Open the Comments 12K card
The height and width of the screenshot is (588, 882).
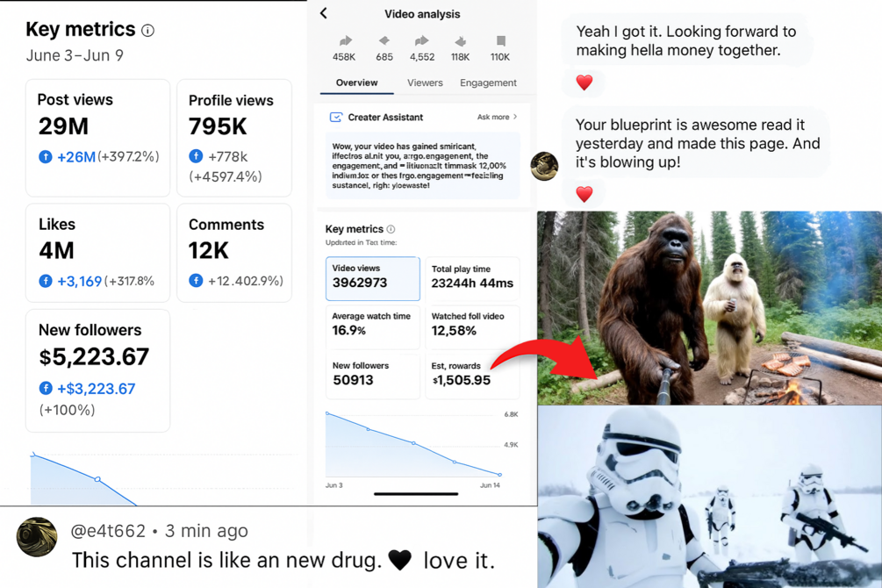tap(234, 254)
